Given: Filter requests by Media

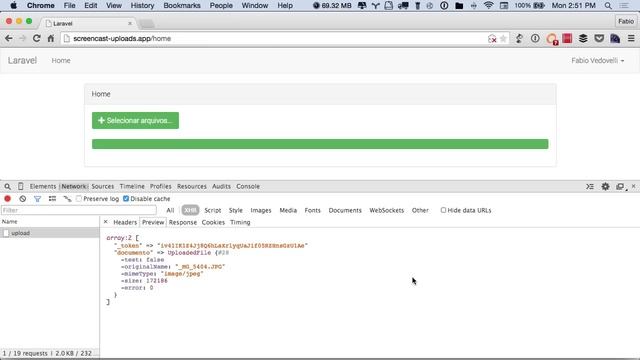Looking at the screenshot, I should pyautogui.click(x=288, y=210).
